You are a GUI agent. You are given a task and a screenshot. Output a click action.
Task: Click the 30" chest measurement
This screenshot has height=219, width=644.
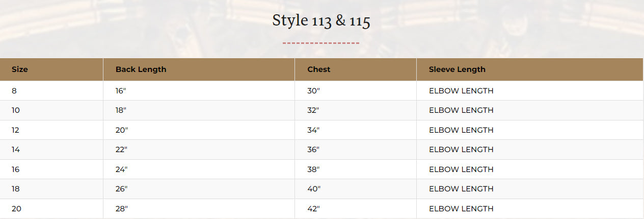(313, 91)
